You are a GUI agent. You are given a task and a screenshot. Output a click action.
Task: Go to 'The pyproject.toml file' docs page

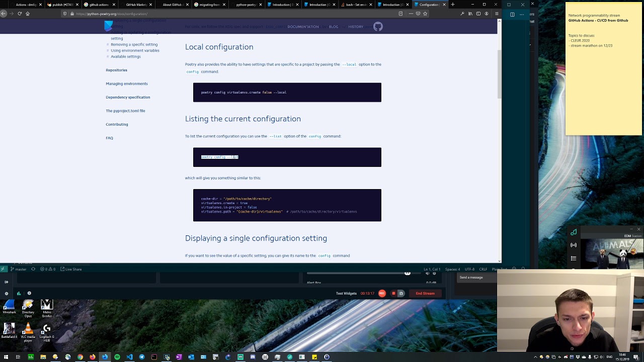tap(125, 111)
